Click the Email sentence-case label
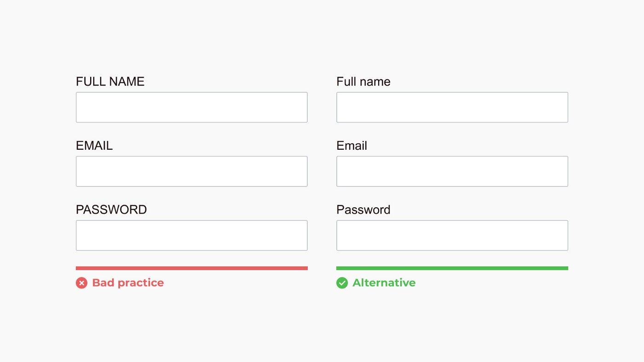Image resolution: width=644 pixels, height=362 pixels. click(352, 146)
